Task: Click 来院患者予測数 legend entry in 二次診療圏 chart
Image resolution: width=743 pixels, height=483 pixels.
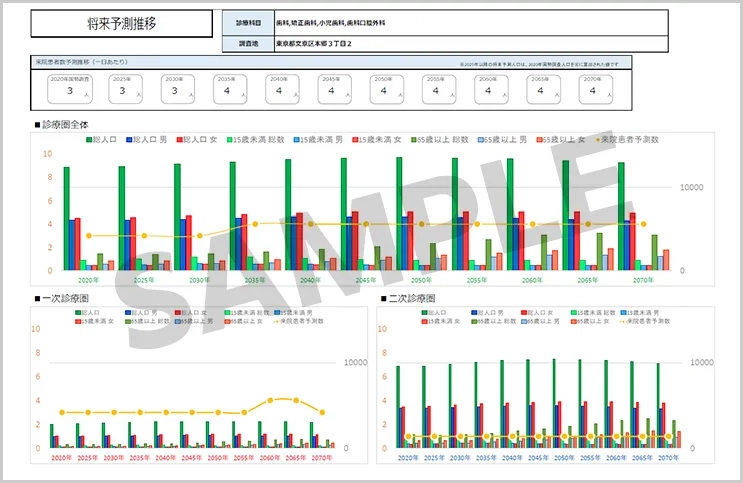Action: click(645, 321)
